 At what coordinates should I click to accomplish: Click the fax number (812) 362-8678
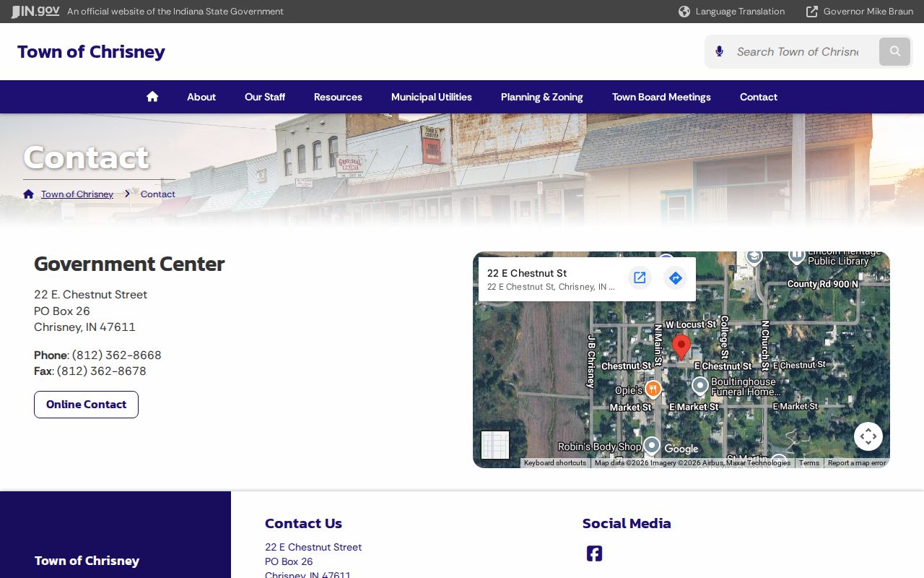click(x=102, y=371)
